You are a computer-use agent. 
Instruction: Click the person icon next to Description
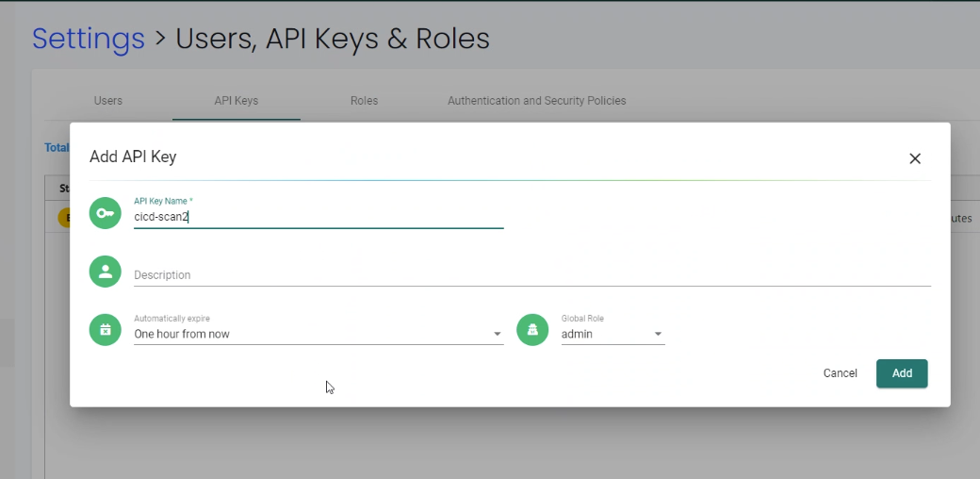[x=106, y=272]
